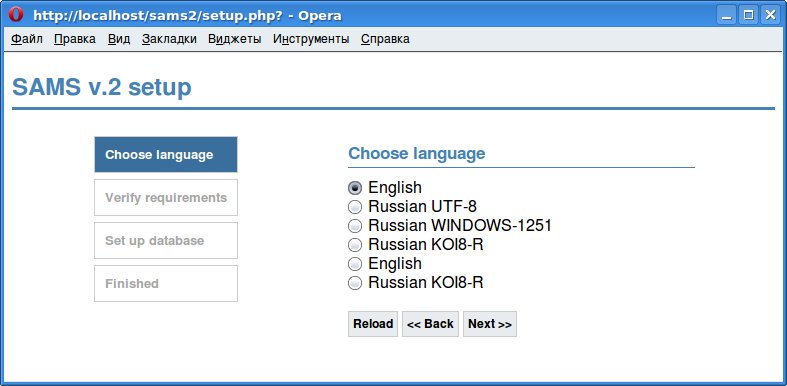
Task: Open the Вид menu
Action: pos(119,39)
